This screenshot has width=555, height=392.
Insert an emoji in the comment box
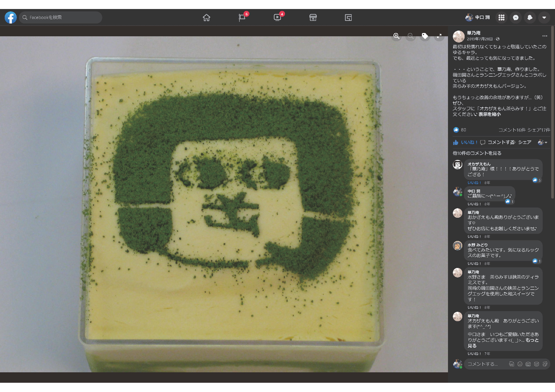[520, 364]
